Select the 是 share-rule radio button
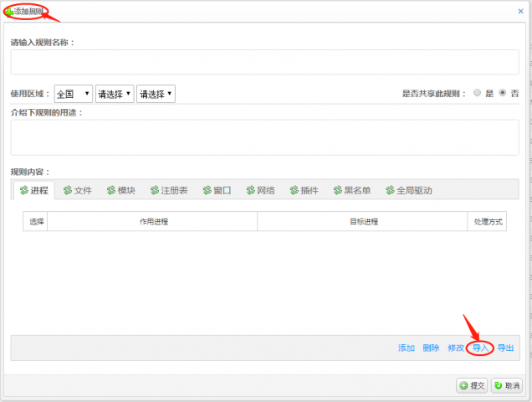Image resolution: width=532 pixels, height=402 pixels. [477, 94]
